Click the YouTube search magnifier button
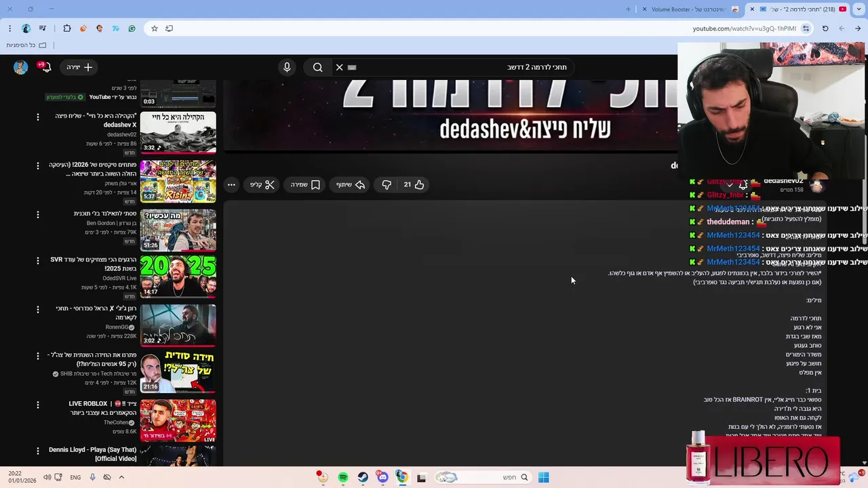This screenshot has height=488, width=868. coord(317,67)
